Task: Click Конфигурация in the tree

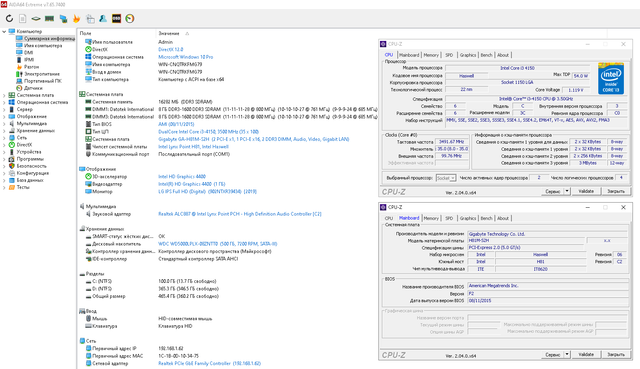Action: (32, 173)
